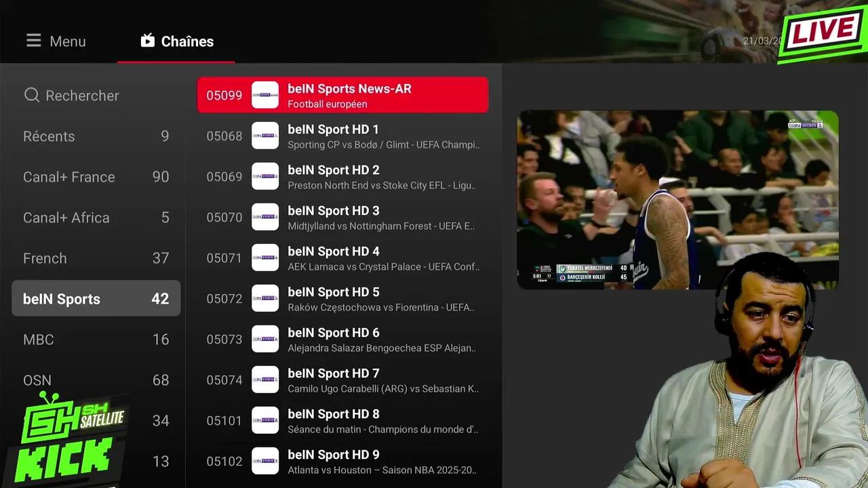Click channel number 05068
The width and height of the screenshot is (868, 488).
point(224,136)
